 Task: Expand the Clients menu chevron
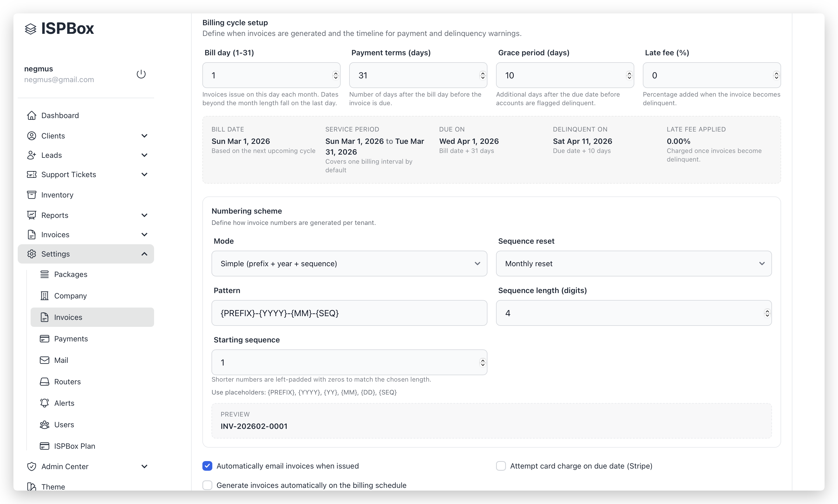(144, 136)
